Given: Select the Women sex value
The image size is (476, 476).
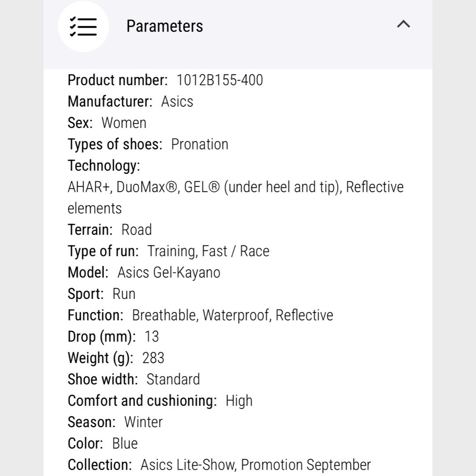Looking at the screenshot, I should (124, 123).
